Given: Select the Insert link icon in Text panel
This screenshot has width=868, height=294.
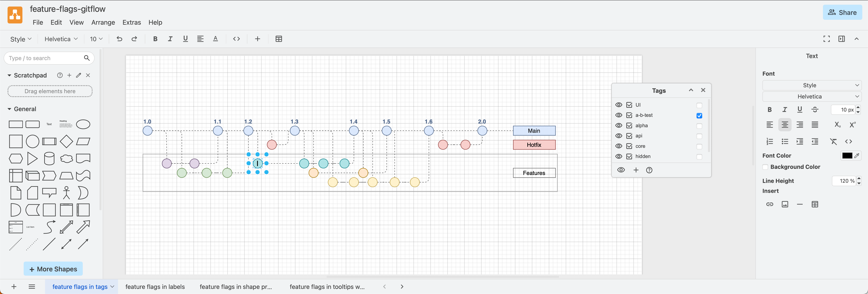Looking at the screenshot, I should tap(770, 204).
